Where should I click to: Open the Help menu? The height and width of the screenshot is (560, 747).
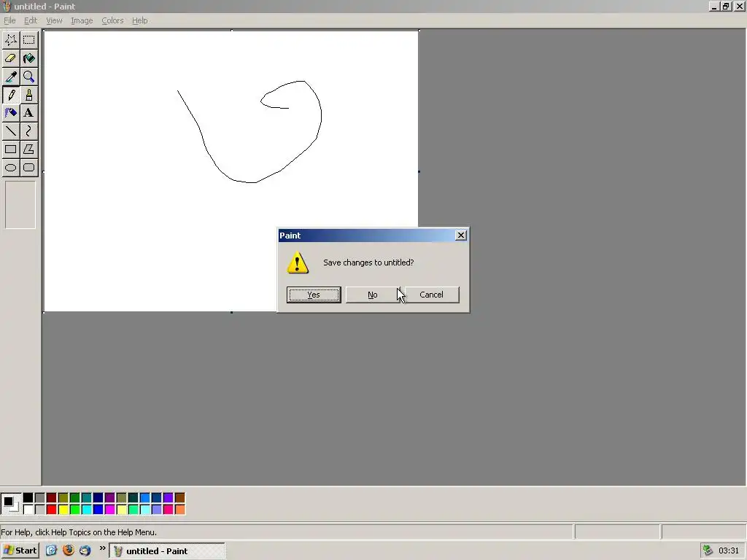tap(139, 20)
